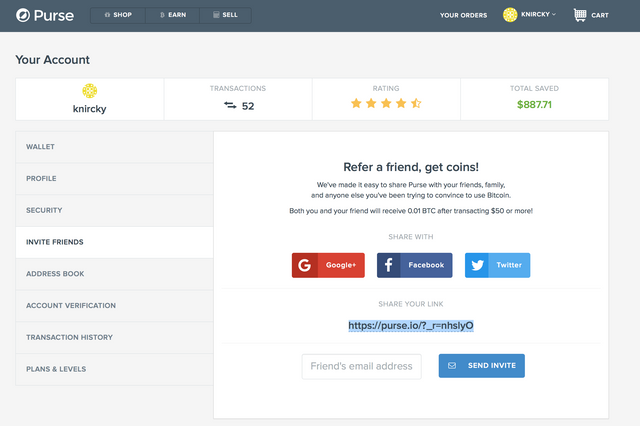Click the knircky username text
The width and height of the screenshot is (640, 426).
[89, 109]
